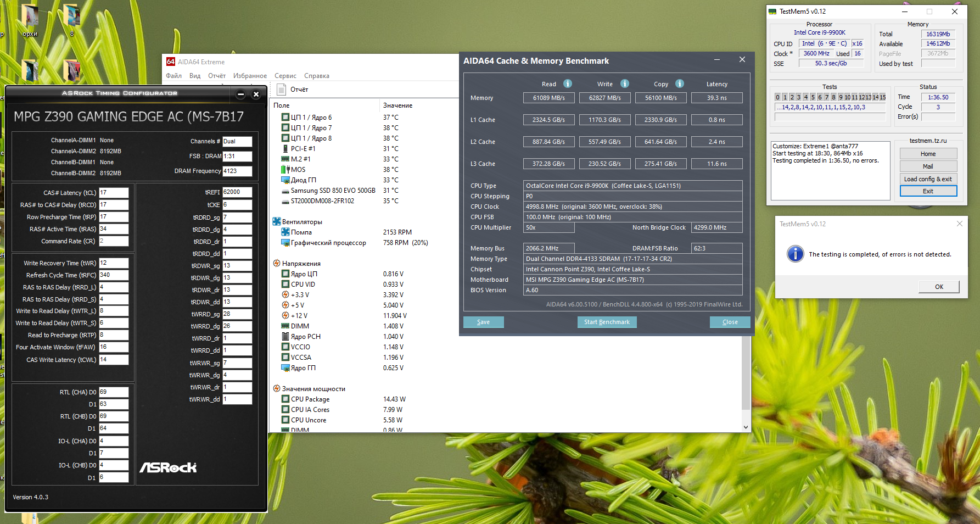This screenshot has width=980, height=524.
Task: Click the Значения мощности power section icon
Action: point(277,388)
